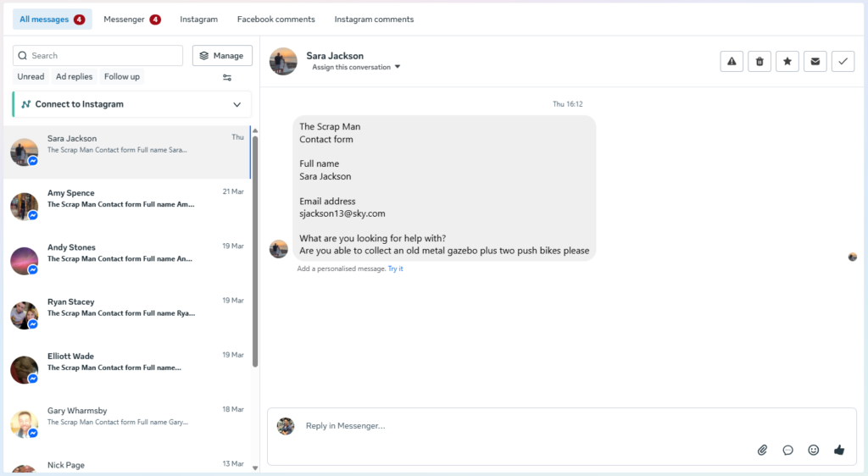Open the emoji picker icon
This screenshot has height=476, width=868.
[x=814, y=450]
